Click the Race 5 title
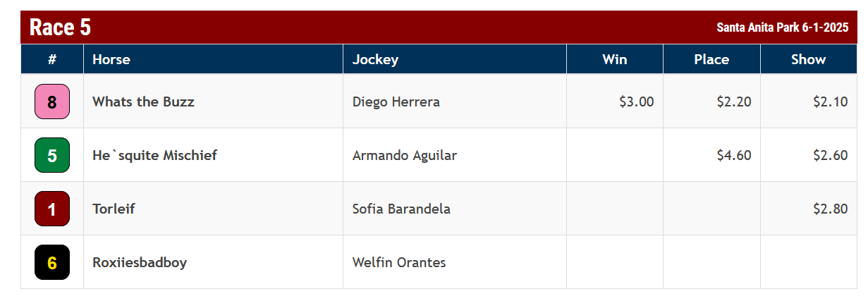 pyautogui.click(x=60, y=27)
